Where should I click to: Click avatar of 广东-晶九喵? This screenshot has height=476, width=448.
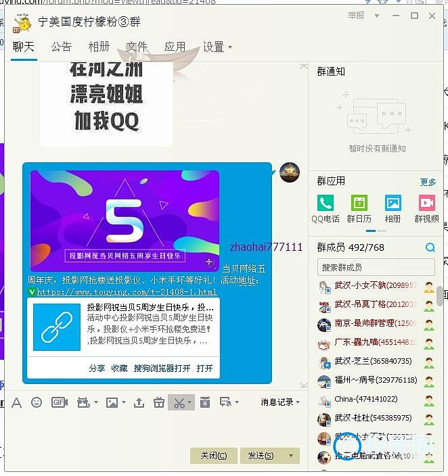pos(324,343)
